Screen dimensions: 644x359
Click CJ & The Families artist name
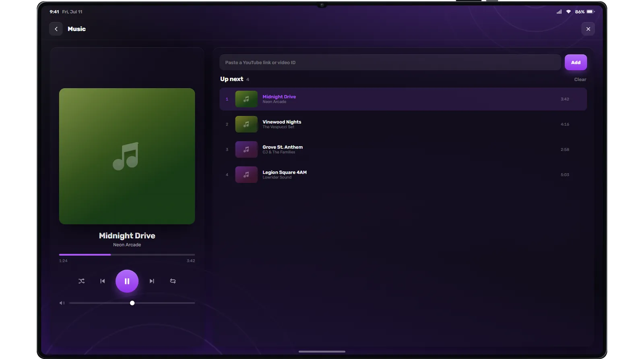click(279, 152)
